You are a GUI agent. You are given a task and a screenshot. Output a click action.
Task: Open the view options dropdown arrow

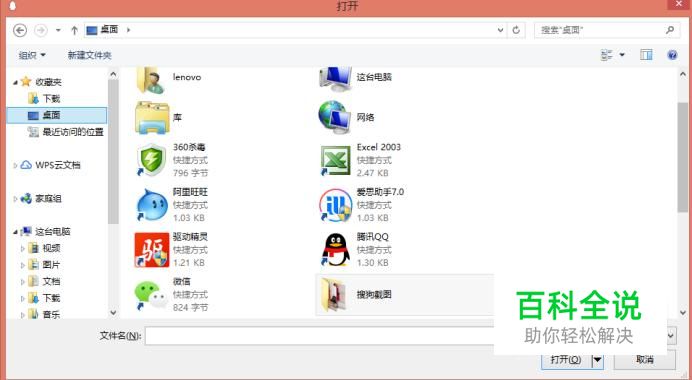pyautogui.click(x=622, y=55)
